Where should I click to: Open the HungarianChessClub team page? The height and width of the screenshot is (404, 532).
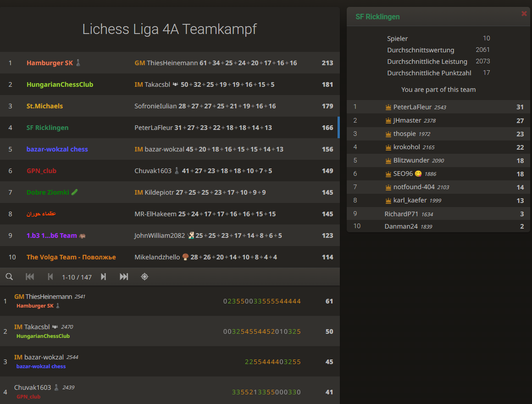click(60, 84)
